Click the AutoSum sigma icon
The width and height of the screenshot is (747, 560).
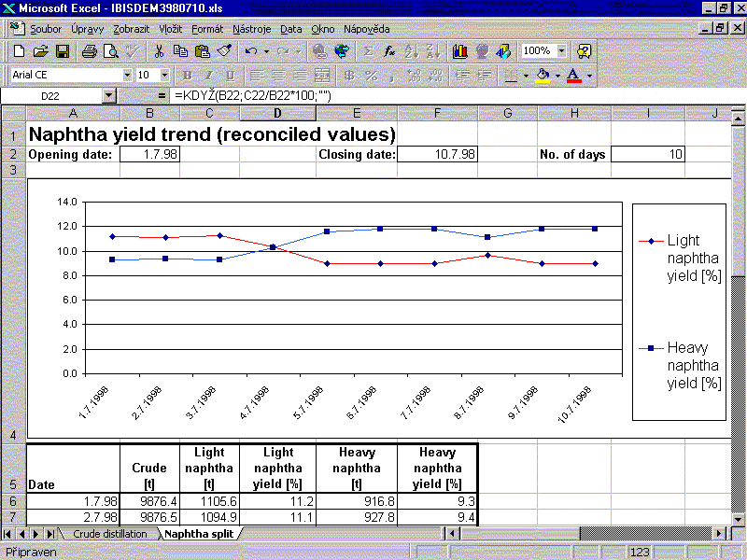coord(368,51)
